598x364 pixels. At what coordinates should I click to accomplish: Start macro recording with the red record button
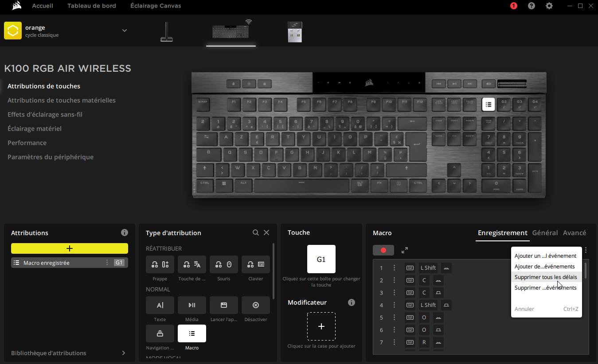pos(383,250)
